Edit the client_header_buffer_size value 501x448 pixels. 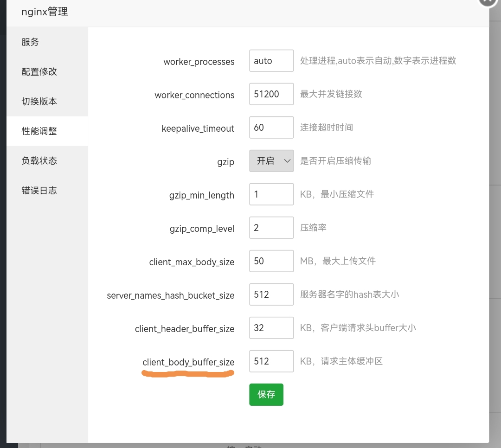[x=271, y=327]
